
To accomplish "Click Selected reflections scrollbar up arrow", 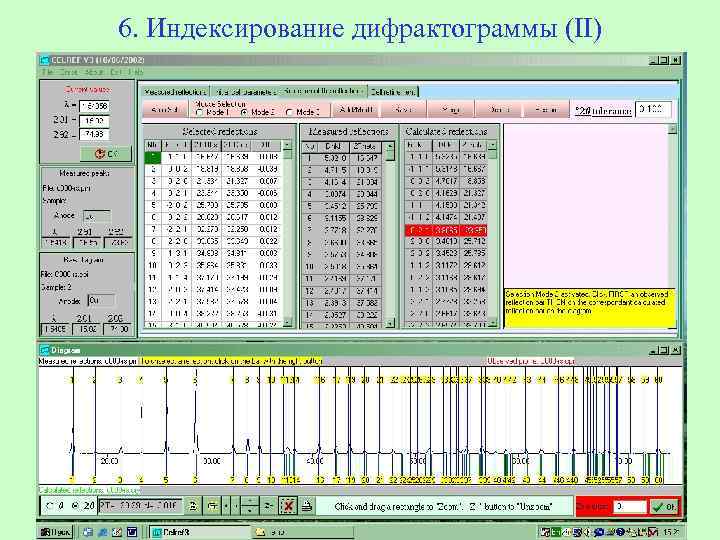I will [287, 145].
